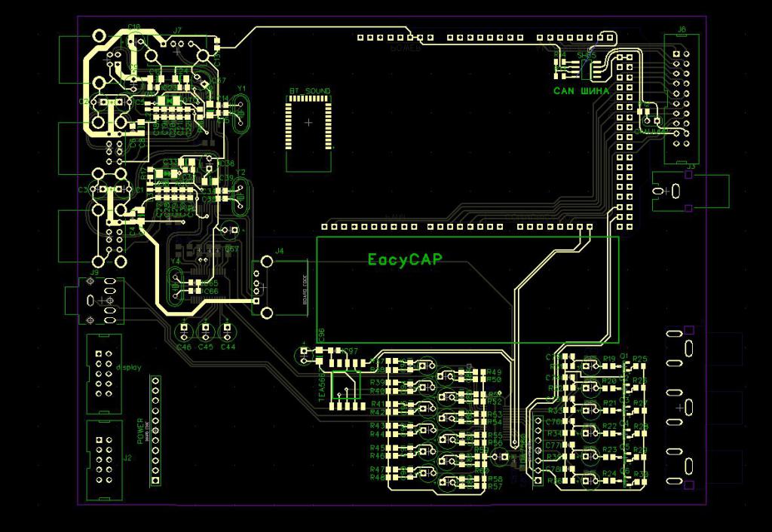Click resistor R49 label

tap(495, 372)
